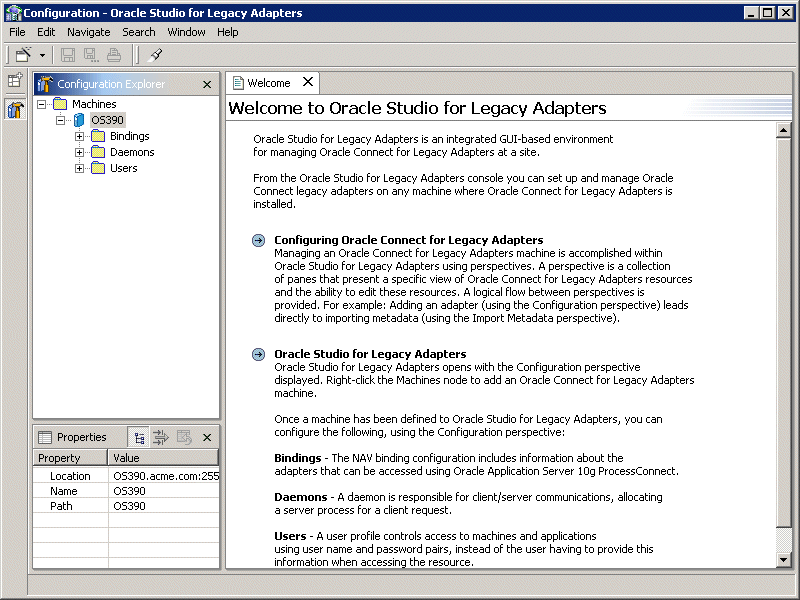Viewport: 800px width, 600px height.
Task: Click the Welcome page scroll down arrow
Action: [x=784, y=560]
